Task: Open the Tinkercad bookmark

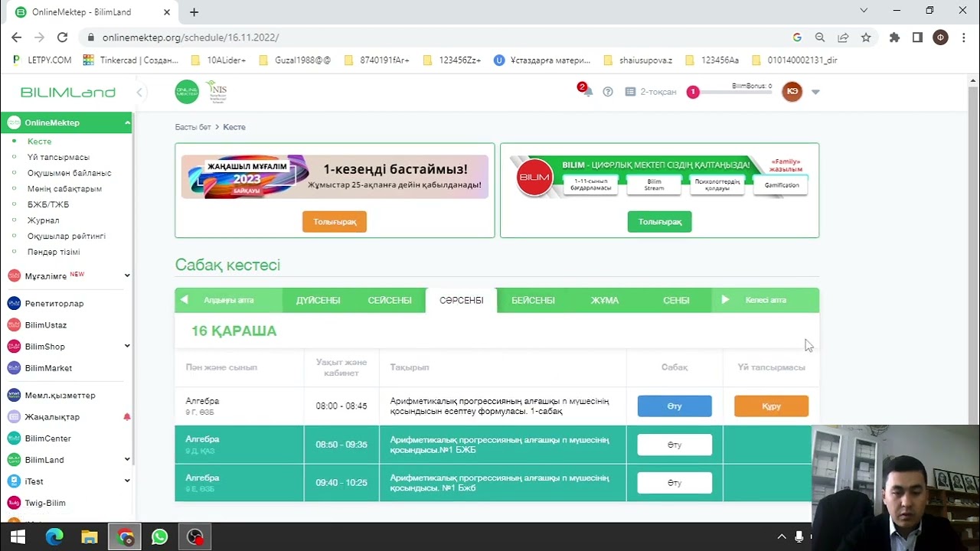Action: [x=131, y=60]
